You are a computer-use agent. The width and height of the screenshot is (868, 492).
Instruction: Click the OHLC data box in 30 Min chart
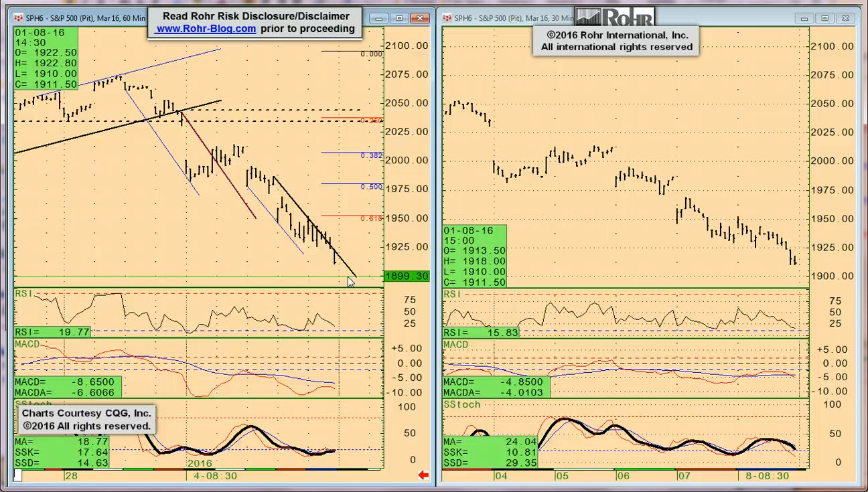(x=475, y=256)
